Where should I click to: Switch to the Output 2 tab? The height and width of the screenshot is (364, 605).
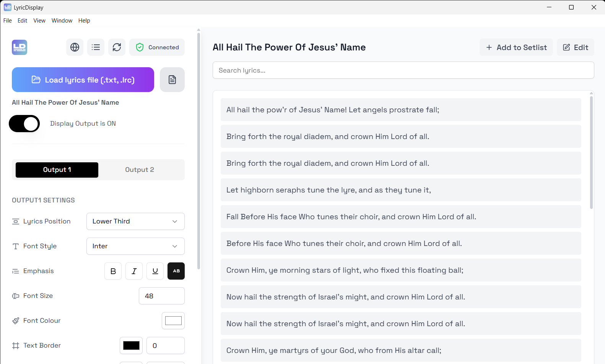(x=139, y=170)
